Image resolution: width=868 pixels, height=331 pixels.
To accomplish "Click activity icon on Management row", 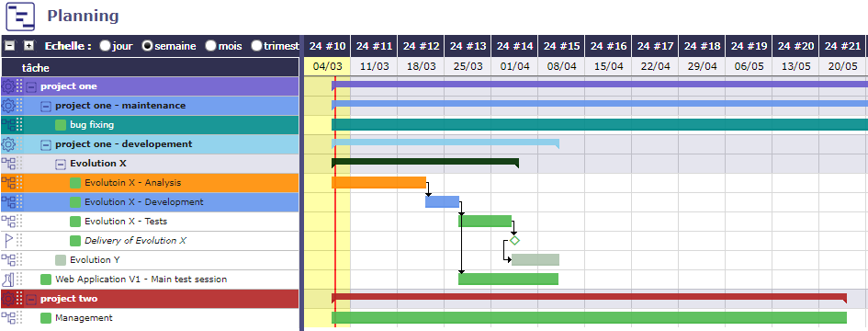I will click(8, 318).
